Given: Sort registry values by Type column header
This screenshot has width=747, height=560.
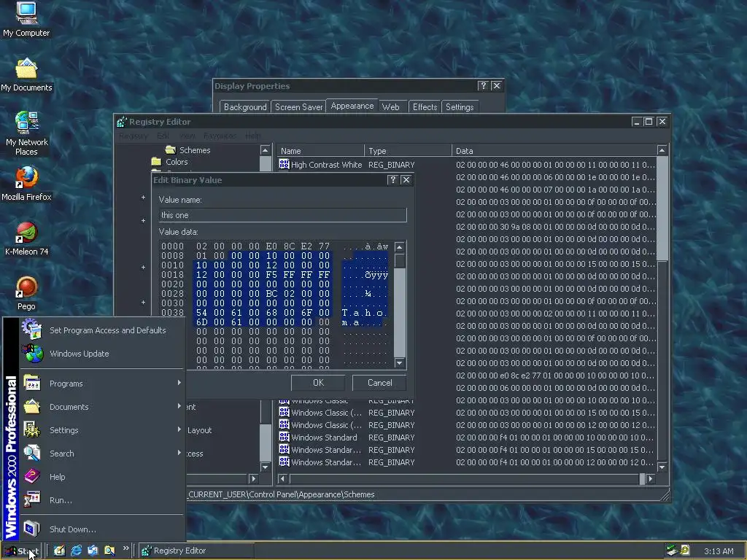Looking at the screenshot, I should tap(408, 150).
